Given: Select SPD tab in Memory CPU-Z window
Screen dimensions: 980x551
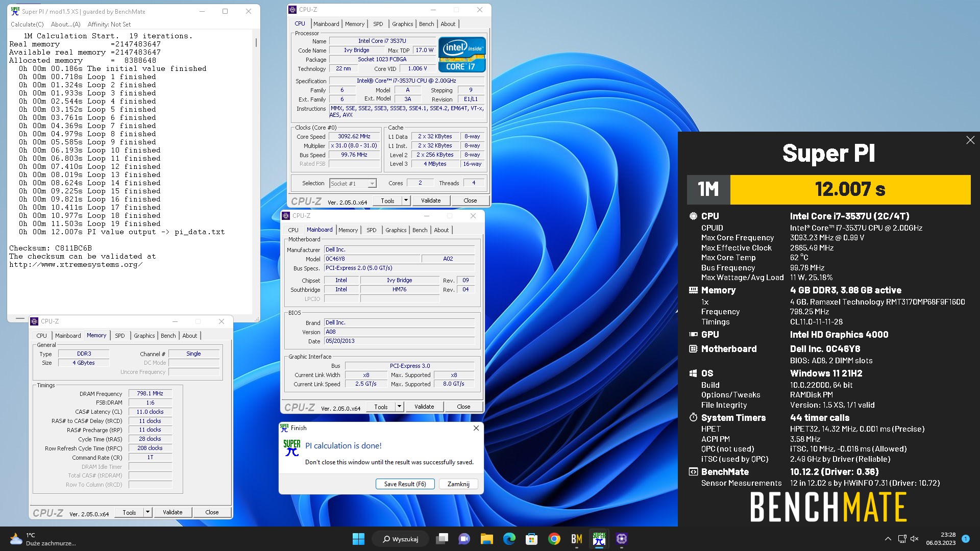Looking at the screenshot, I should coord(119,336).
